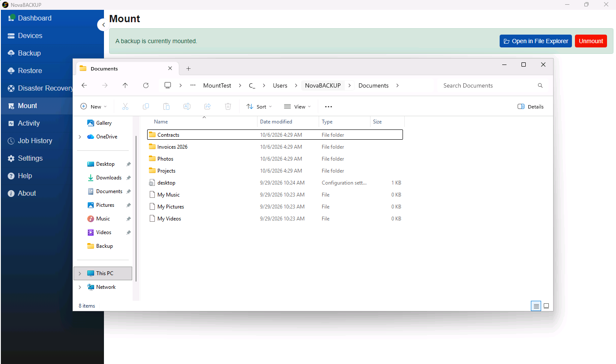Select the Invoices 2026 folder
This screenshot has height=364, width=616.
275,147
